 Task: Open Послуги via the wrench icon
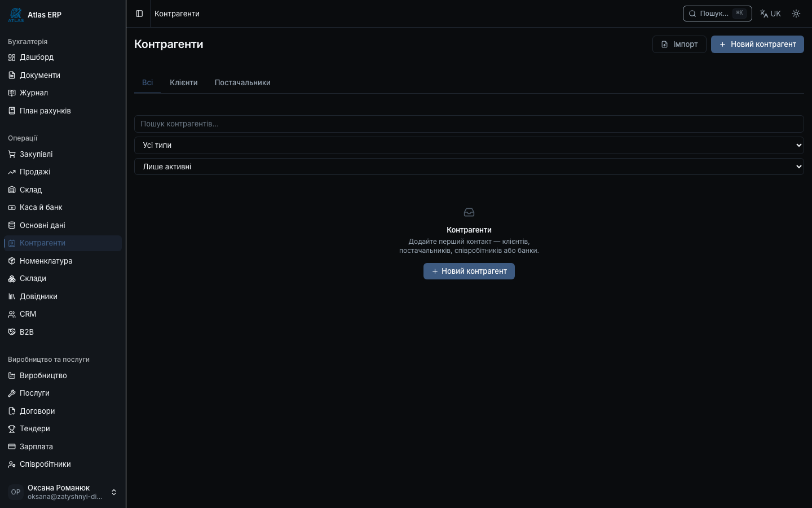coord(12,393)
